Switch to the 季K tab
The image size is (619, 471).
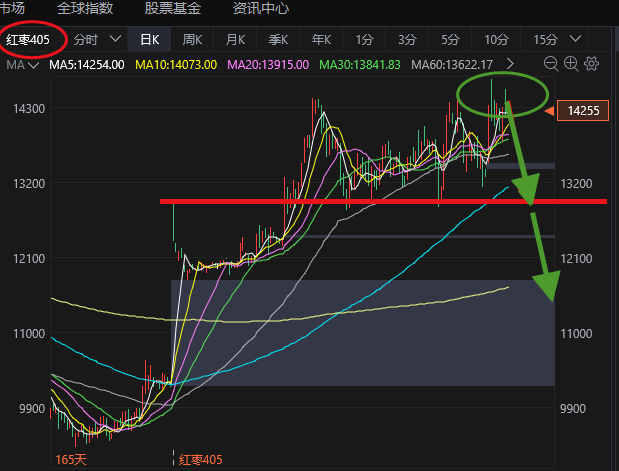pos(278,39)
